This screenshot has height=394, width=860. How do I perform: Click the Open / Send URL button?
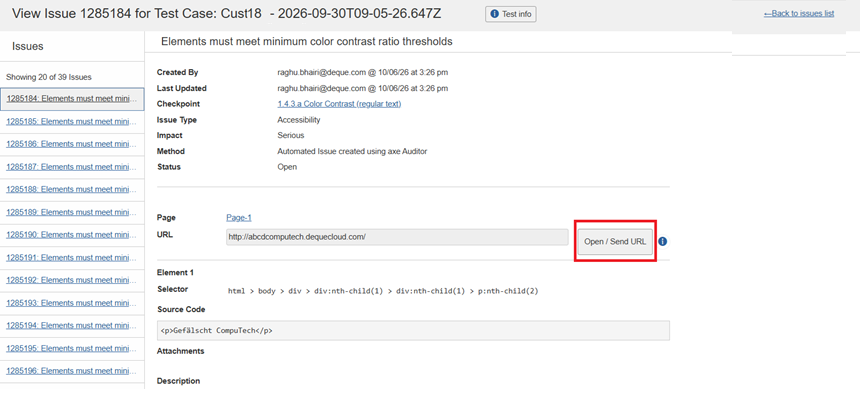click(615, 241)
